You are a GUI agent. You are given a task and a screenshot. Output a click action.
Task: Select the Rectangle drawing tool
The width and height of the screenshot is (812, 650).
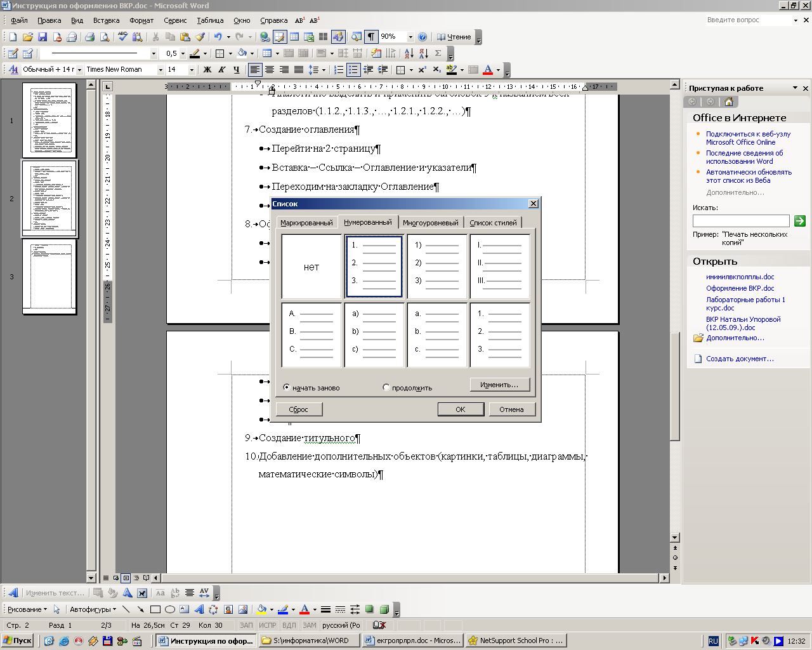(x=155, y=609)
